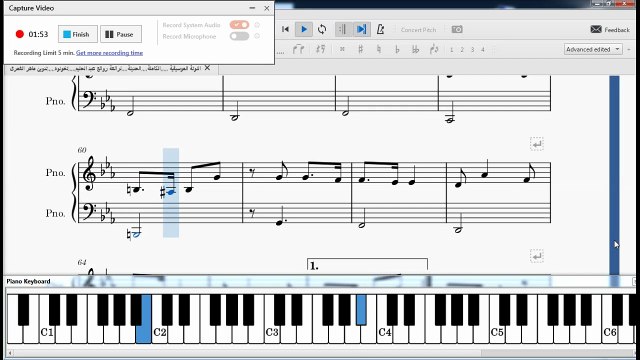Click first system line break icon
This screenshot has width=640, height=360.
(x=537, y=144)
